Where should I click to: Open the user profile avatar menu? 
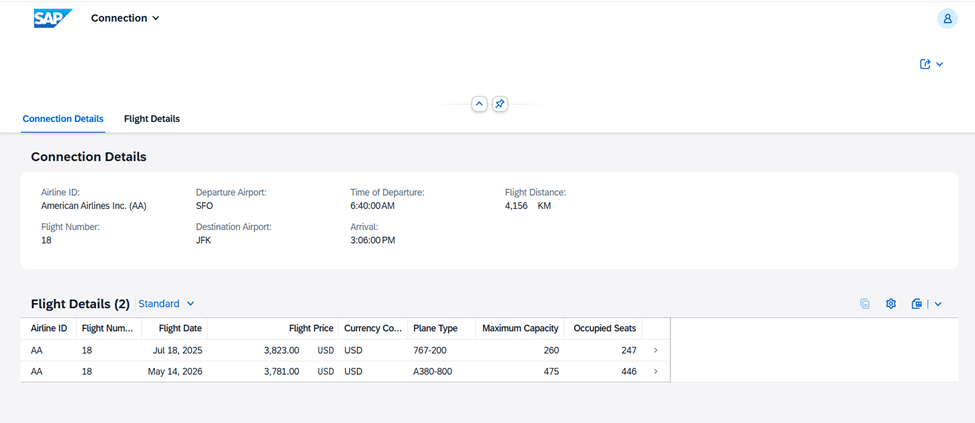click(946, 19)
